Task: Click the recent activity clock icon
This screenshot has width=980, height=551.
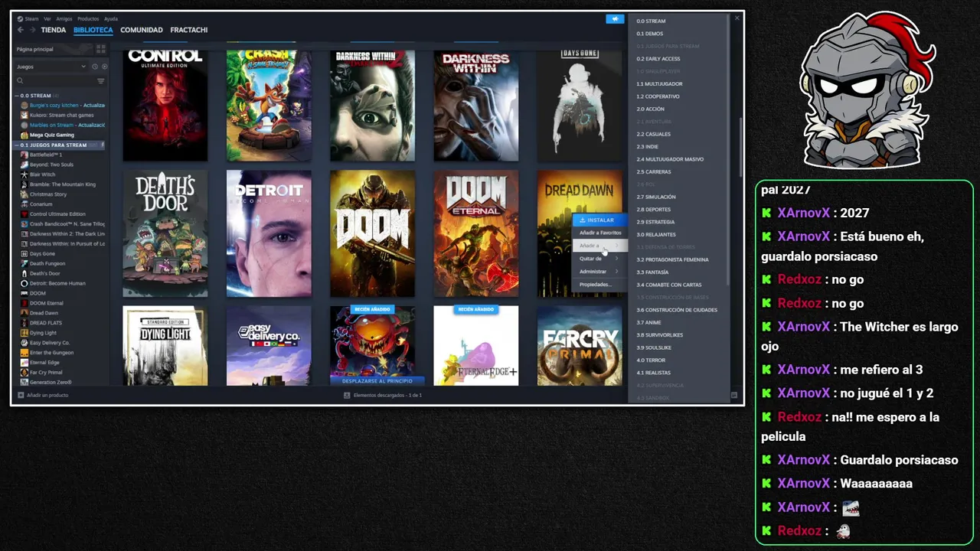Action: click(95, 67)
